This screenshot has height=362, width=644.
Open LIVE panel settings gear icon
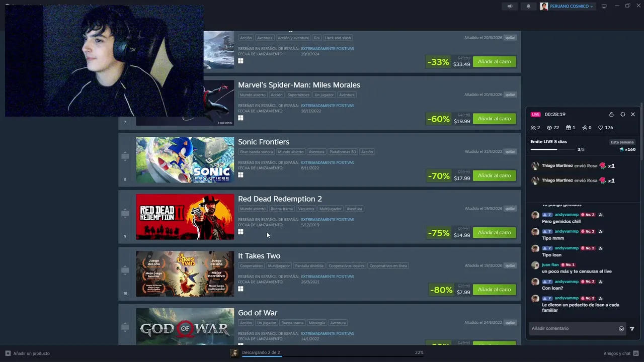(623, 114)
